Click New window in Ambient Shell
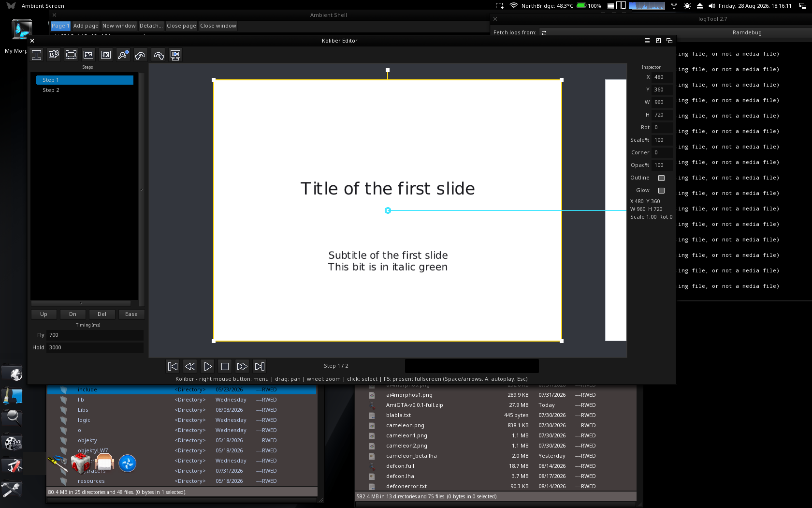 click(119, 26)
